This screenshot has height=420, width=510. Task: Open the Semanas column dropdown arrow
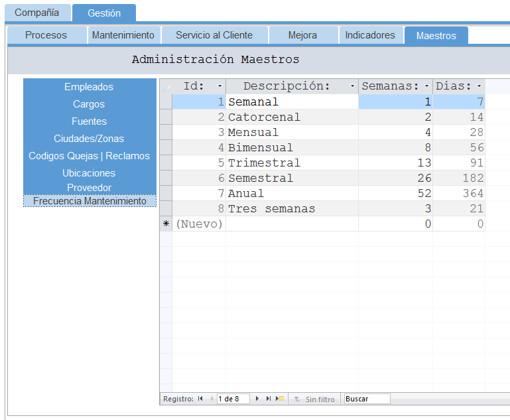pyautogui.click(x=426, y=86)
